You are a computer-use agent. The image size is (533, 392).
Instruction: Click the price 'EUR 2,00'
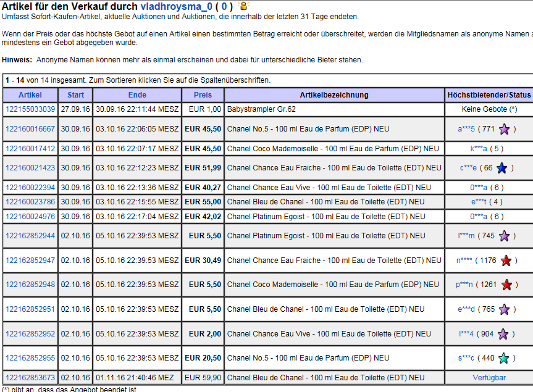click(x=205, y=334)
